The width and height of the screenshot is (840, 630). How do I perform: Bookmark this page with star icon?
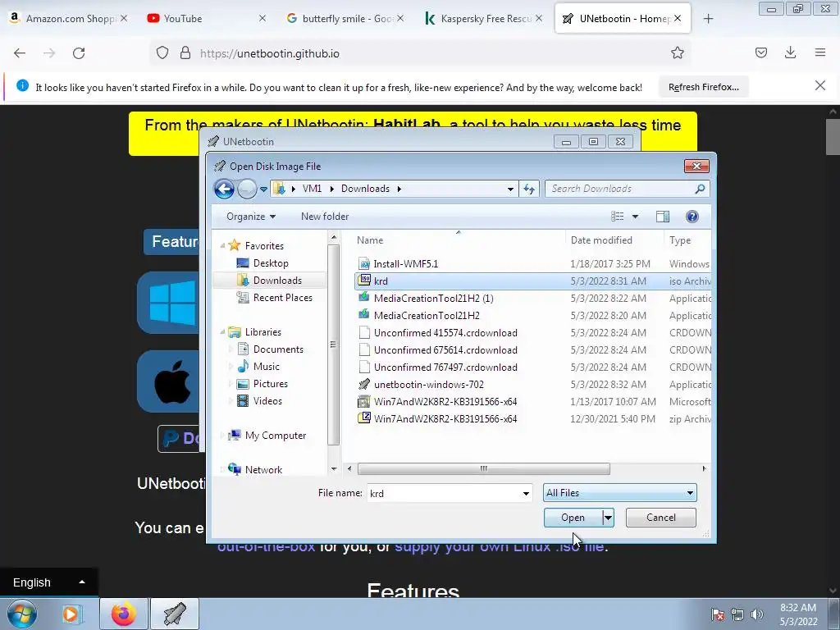click(x=677, y=52)
